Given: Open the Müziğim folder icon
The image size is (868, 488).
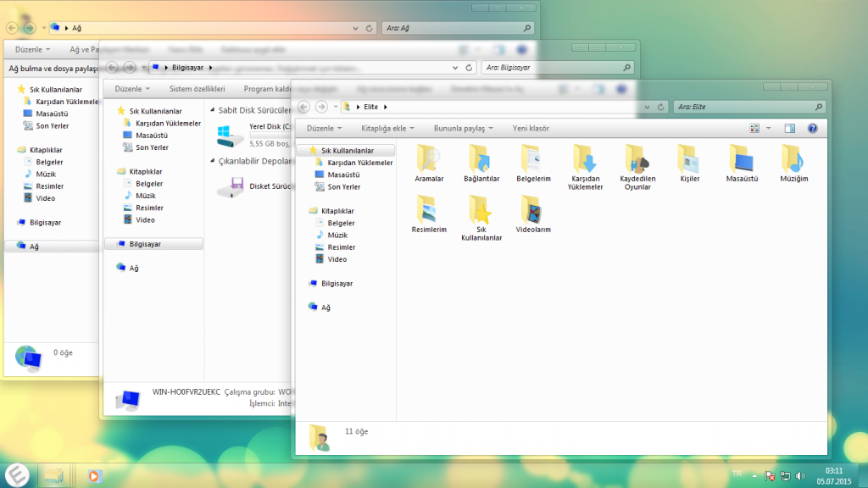Looking at the screenshot, I should [x=793, y=164].
